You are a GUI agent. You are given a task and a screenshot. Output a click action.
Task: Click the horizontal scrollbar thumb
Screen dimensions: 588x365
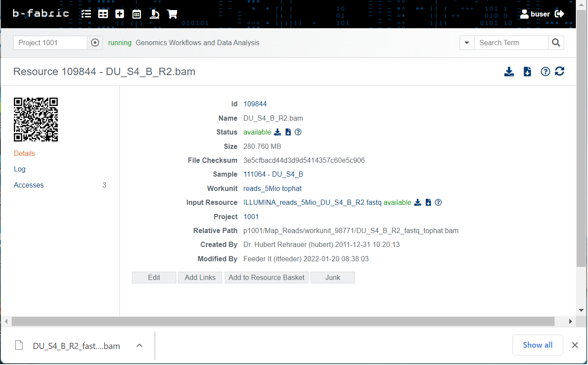pos(283,321)
